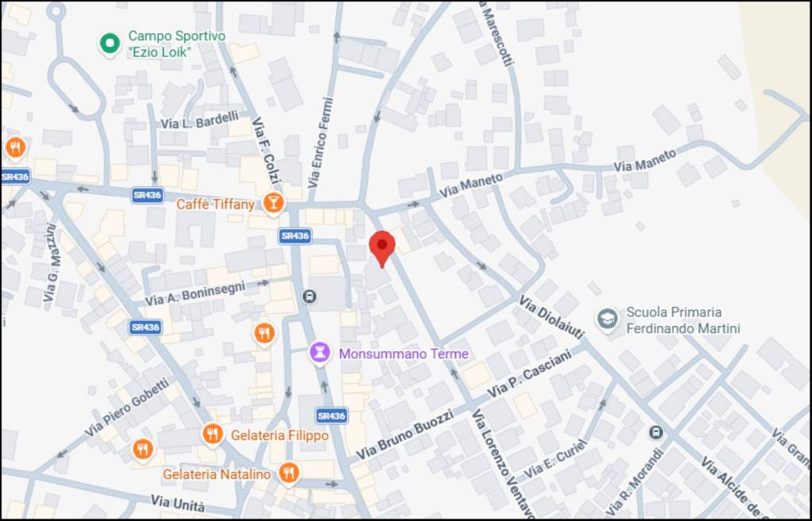812x521 pixels.
Task: Click the bus stop icon near Via R. Morandi
Action: [656, 432]
